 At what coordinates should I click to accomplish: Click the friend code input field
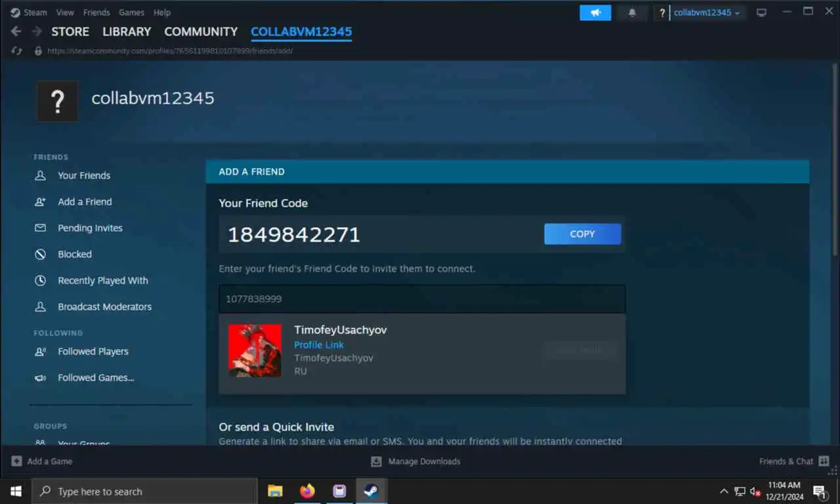point(422,299)
